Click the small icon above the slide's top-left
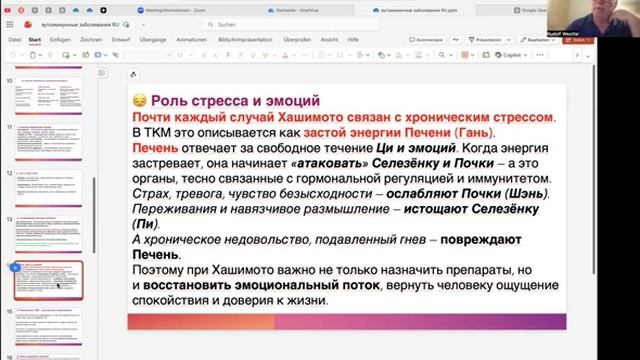The width and height of the screenshot is (640, 360). tap(133, 74)
